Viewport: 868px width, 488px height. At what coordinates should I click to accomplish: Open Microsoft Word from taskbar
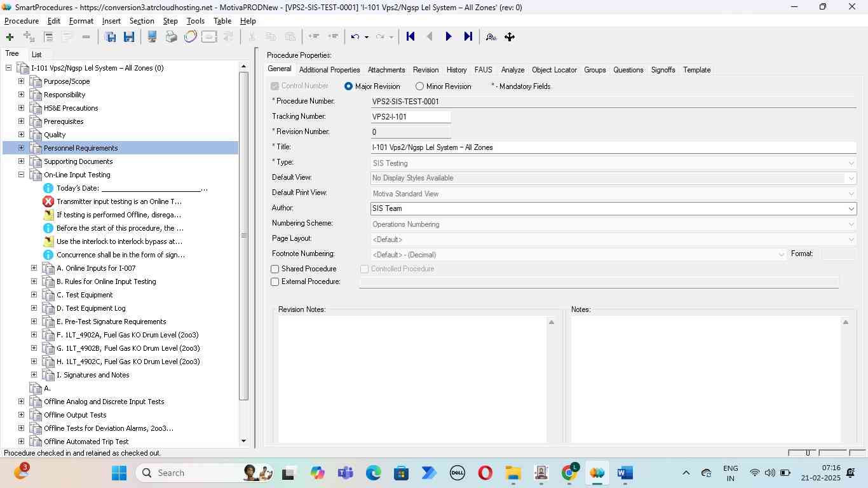pos(625,473)
